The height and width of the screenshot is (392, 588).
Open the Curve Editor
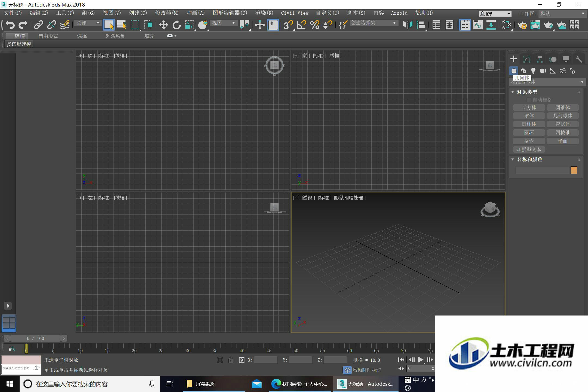478,25
